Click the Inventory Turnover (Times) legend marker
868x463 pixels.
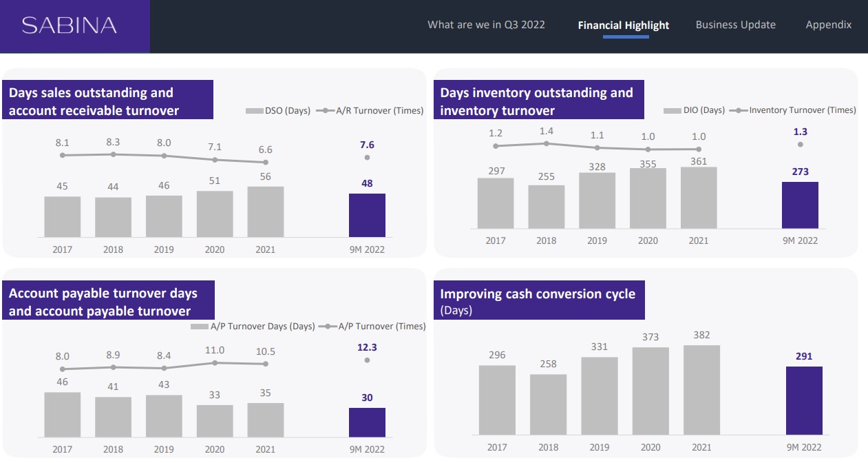pos(738,110)
